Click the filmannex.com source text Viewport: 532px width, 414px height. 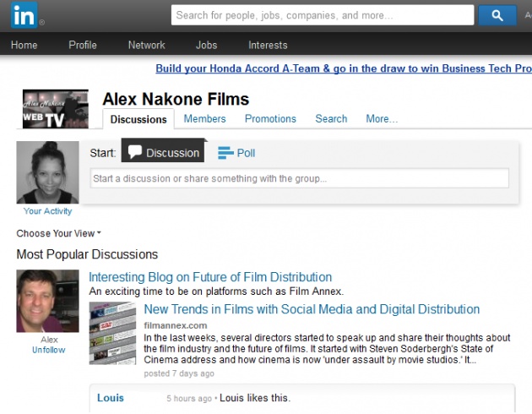click(x=176, y=325)
